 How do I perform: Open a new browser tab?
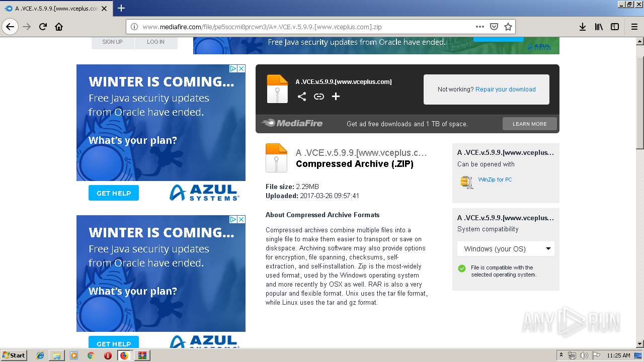121,8
